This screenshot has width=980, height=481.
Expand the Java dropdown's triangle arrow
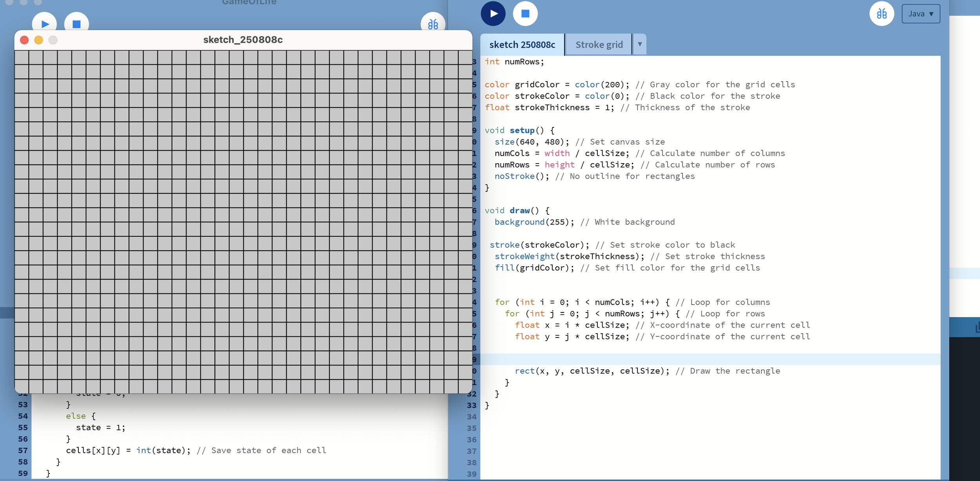click(x=932, y=14)
